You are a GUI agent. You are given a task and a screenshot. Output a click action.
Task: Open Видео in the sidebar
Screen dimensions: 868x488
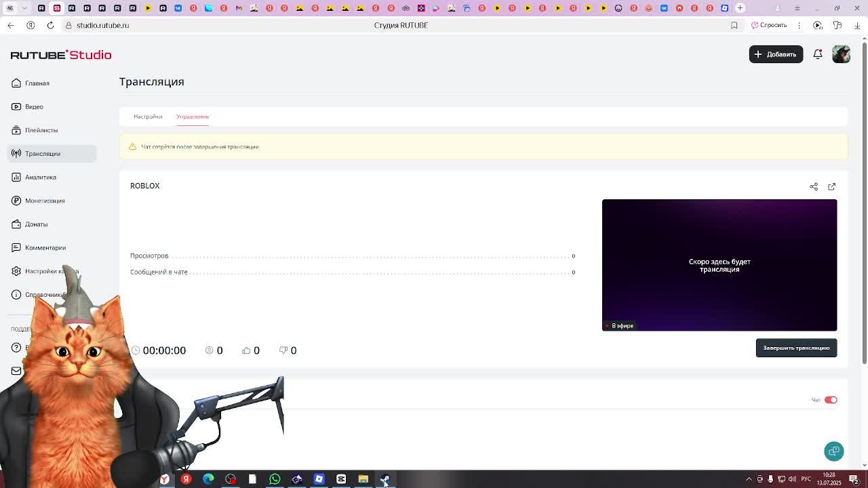tap(52, 106)
